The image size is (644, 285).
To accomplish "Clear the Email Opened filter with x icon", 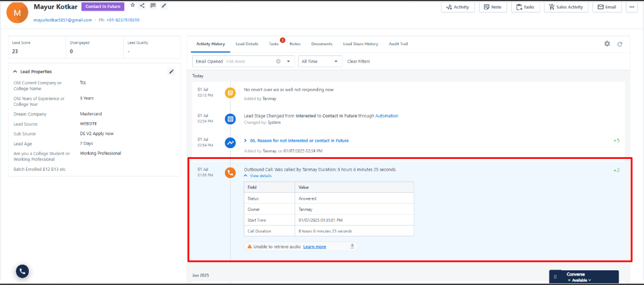I will [278, 61].
